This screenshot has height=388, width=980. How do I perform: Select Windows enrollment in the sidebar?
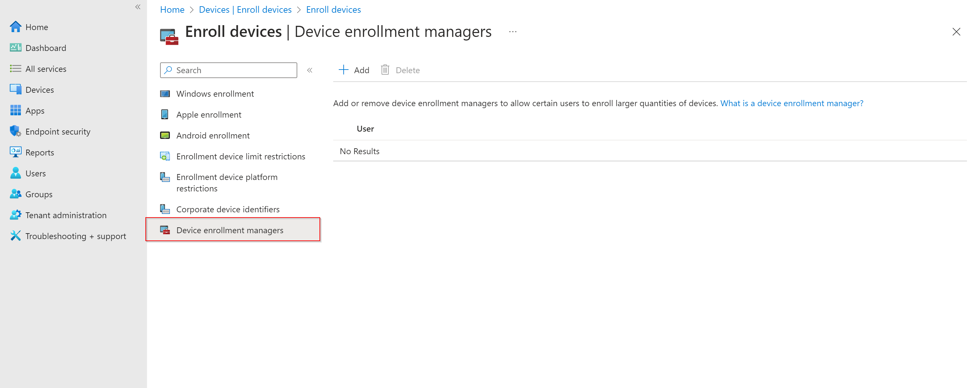pos(215,94)
